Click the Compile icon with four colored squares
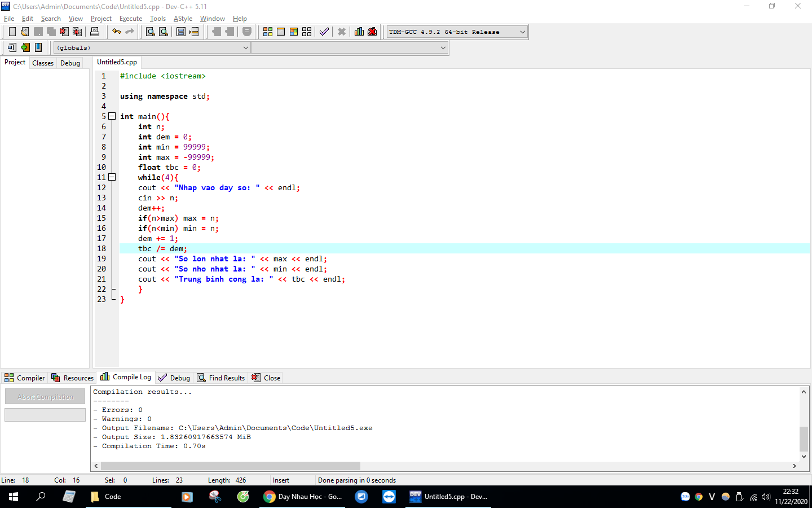 pos(268,32)
